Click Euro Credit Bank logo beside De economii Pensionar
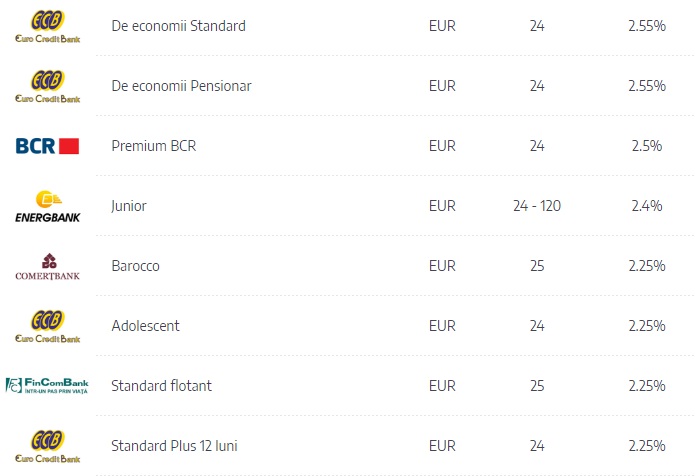This screenshot has height=476, width=695. pyautogui.click(x=47, y=86)
